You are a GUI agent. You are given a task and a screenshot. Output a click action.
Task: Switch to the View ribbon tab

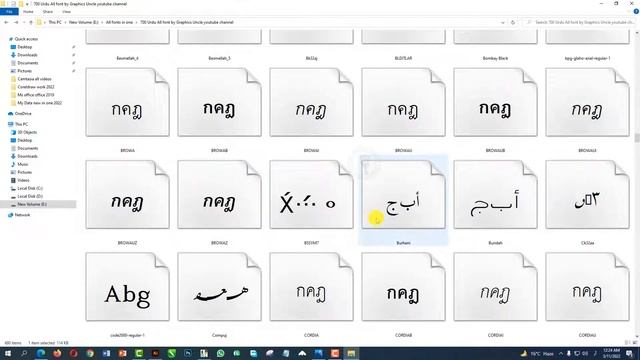(67, 12)
